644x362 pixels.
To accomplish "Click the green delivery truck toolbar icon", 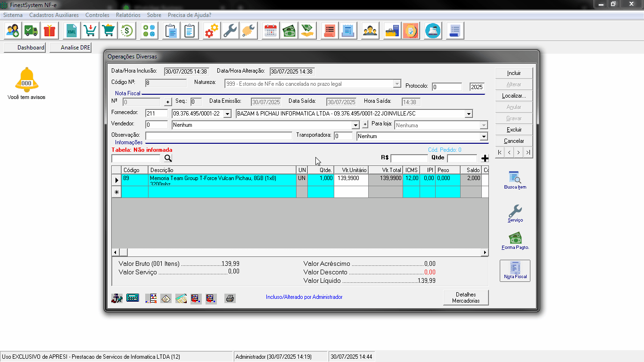I will point(31,31).
